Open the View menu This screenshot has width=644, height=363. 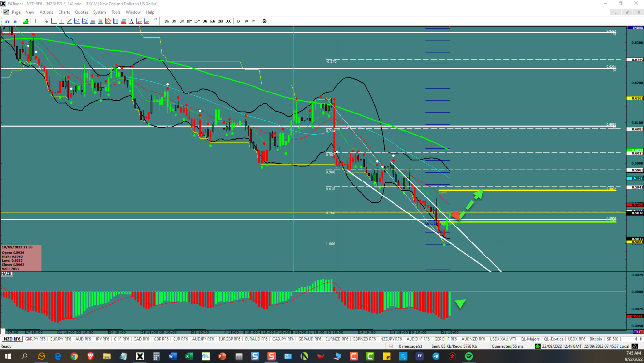pyautogui.click(x=29, y=12)
